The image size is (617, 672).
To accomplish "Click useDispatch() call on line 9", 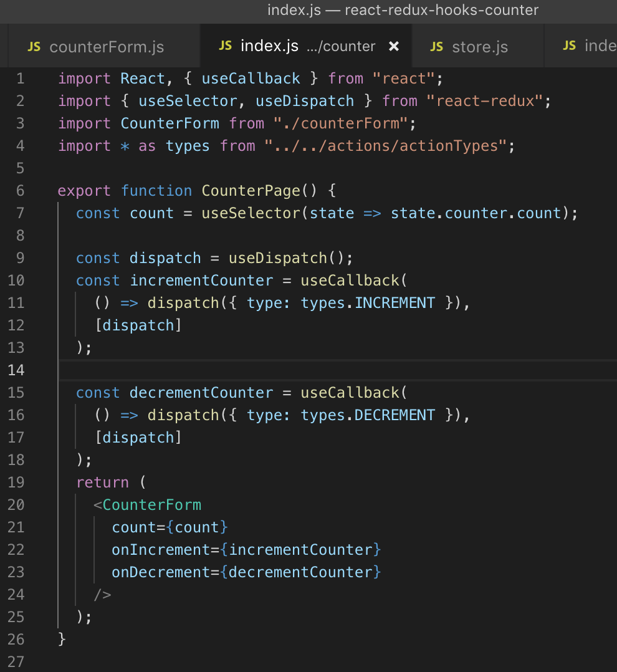I will (286, 258).
